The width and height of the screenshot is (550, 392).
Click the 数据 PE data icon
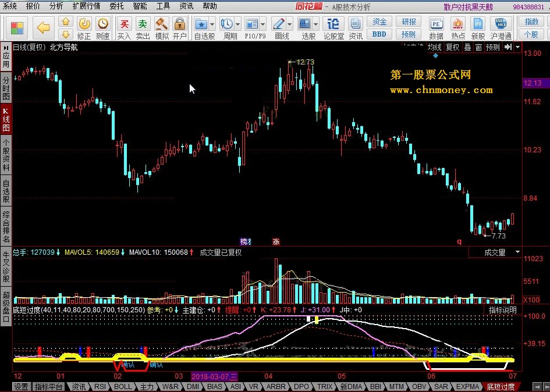pos(436,28)
